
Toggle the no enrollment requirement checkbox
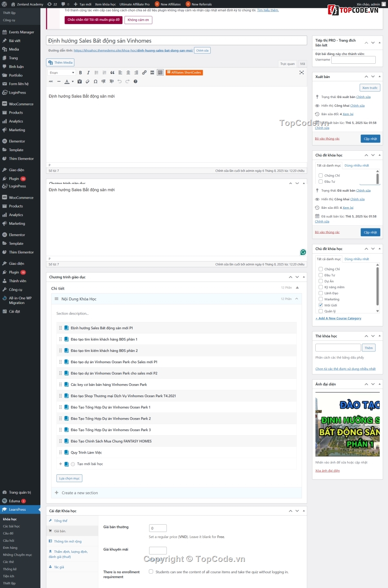click(x=151, y=572)
